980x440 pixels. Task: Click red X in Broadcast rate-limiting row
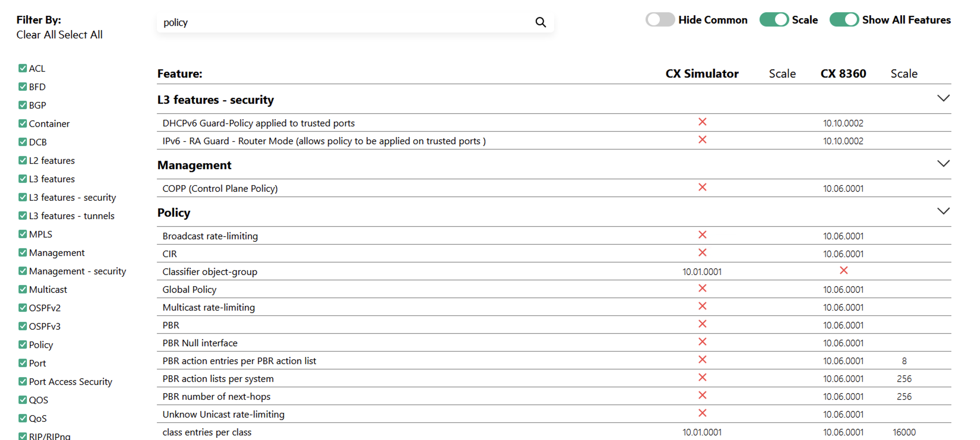(x=702, y=235)
